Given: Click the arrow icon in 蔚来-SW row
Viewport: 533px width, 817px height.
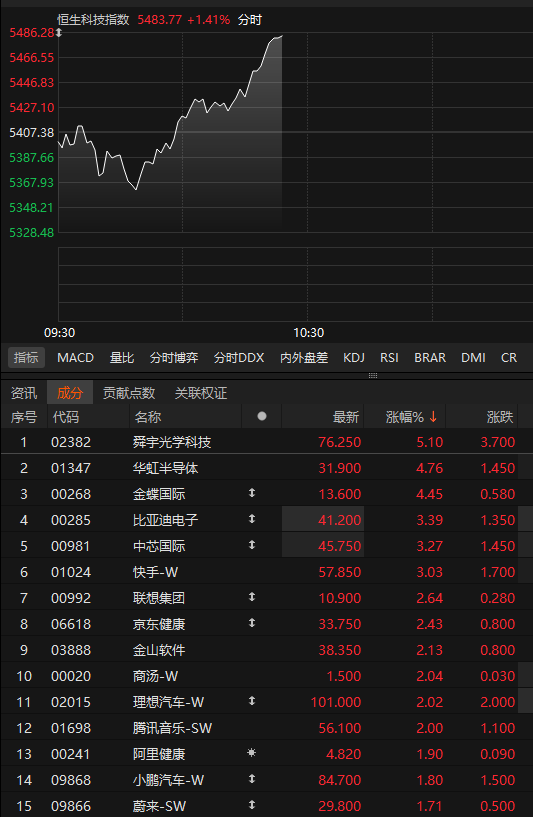Looking at the screenshot, I should click(x=252, y=805).
